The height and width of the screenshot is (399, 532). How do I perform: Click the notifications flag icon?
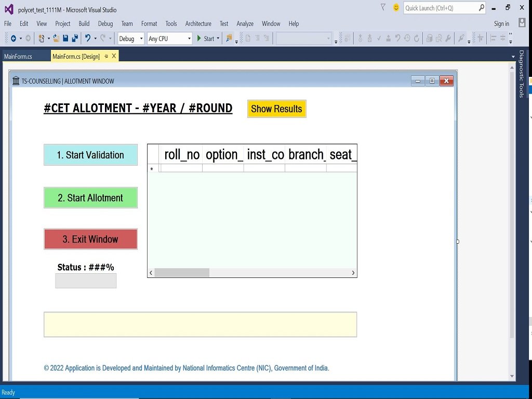click(383, 7)
